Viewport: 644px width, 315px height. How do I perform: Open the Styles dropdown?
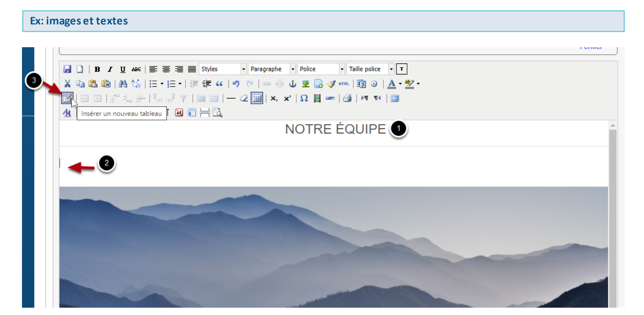click(x=223, y=69)
